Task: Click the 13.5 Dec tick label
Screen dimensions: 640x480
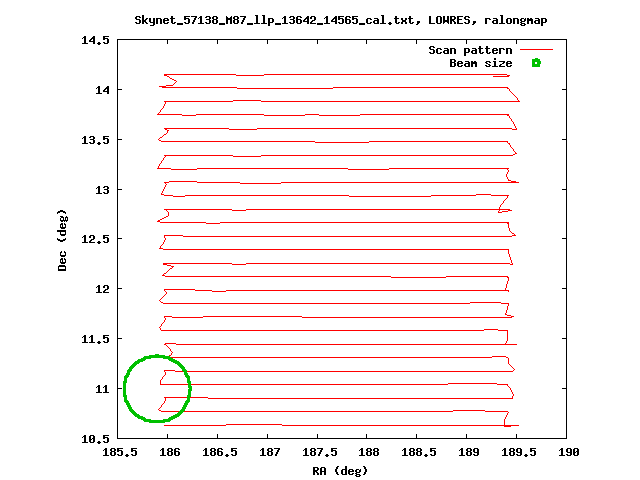Action: tap(96, 140)
